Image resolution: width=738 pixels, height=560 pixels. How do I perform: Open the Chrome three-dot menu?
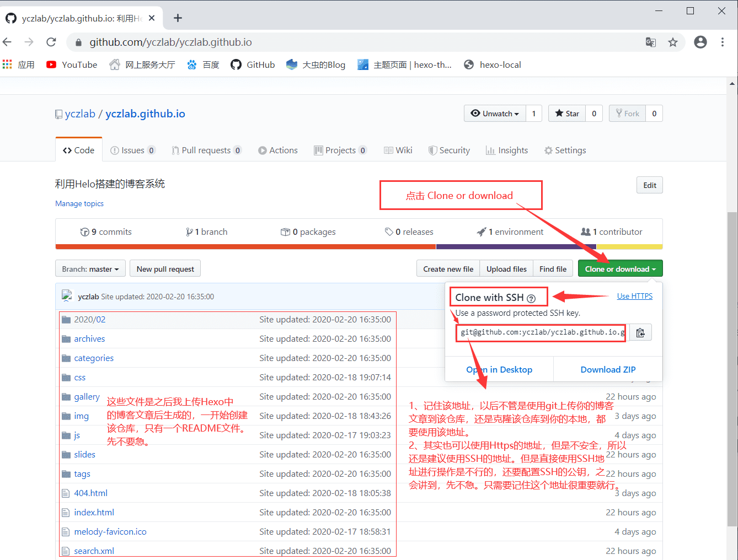coord(723,42)
